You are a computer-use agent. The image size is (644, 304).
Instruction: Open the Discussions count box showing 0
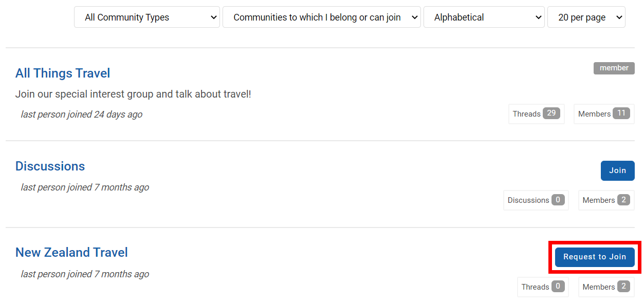(x=536, y=200)
